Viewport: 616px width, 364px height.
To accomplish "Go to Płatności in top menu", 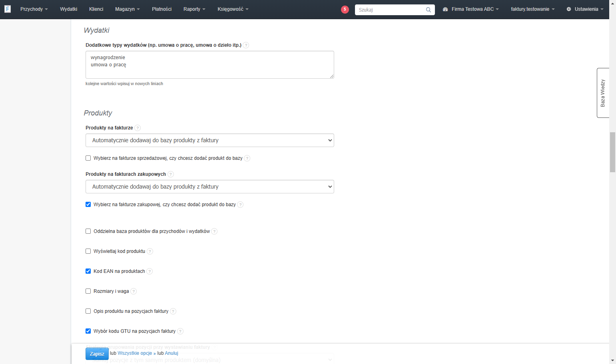I will pyautogui.click(x=162, y=9).
